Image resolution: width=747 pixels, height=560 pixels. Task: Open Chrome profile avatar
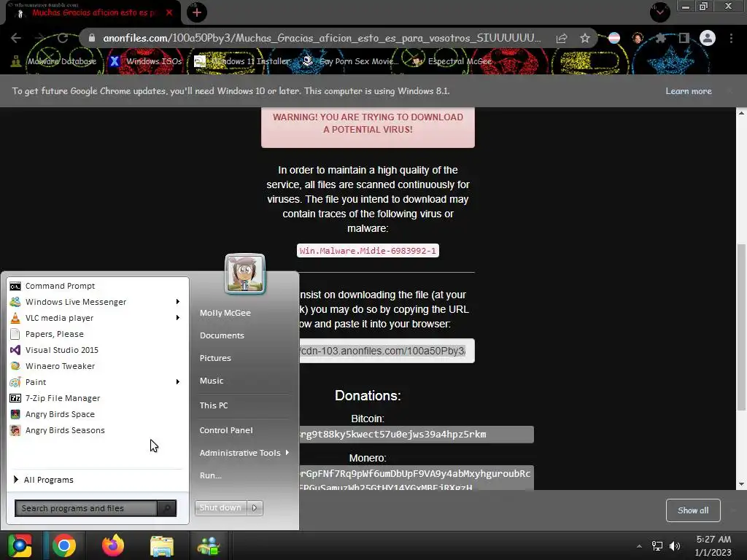(708, 38)
